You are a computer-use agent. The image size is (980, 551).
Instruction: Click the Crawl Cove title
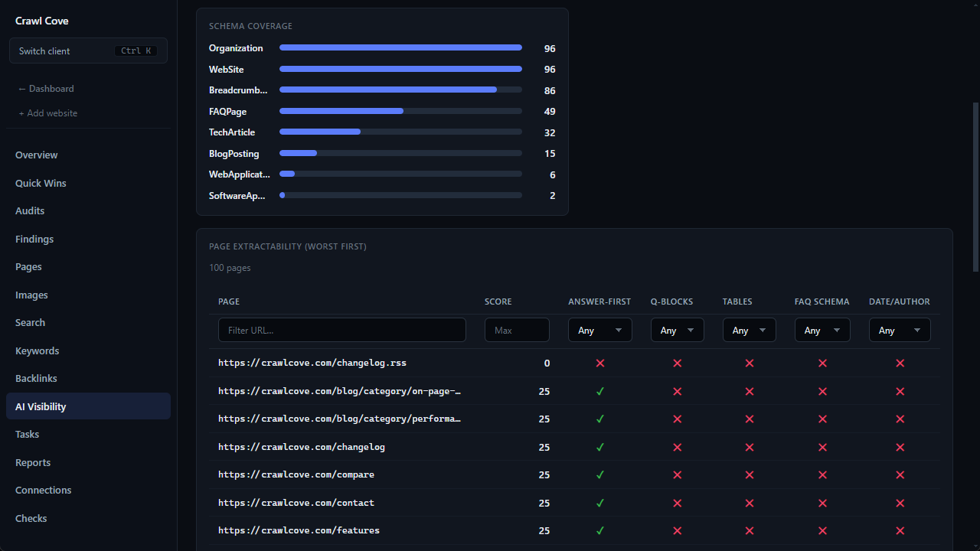[x=42, y=21]
